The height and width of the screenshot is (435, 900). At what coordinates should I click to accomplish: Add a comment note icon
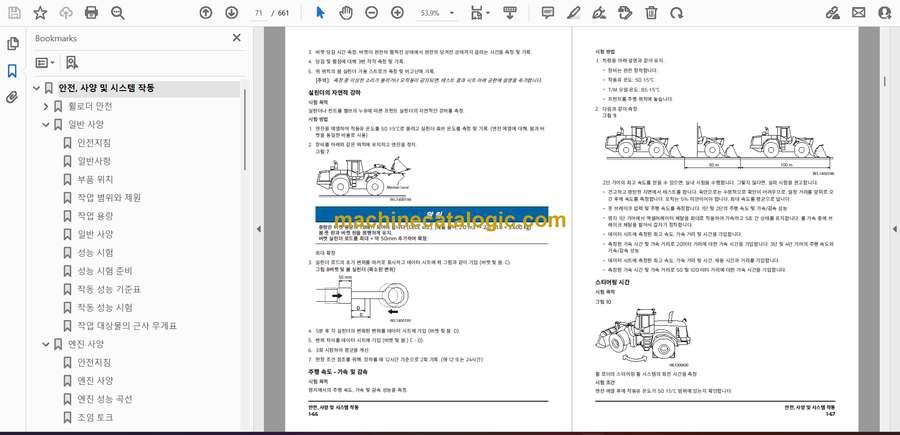[x=548, y=13]
